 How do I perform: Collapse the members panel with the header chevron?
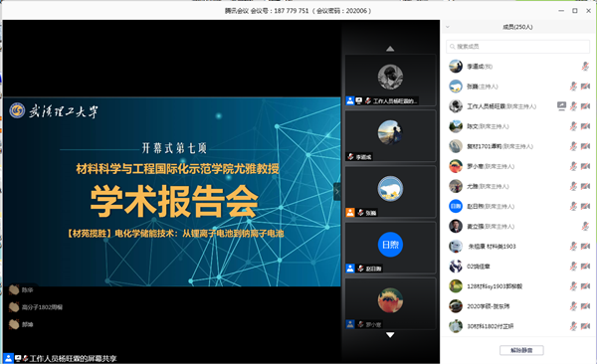pos(448,27)
